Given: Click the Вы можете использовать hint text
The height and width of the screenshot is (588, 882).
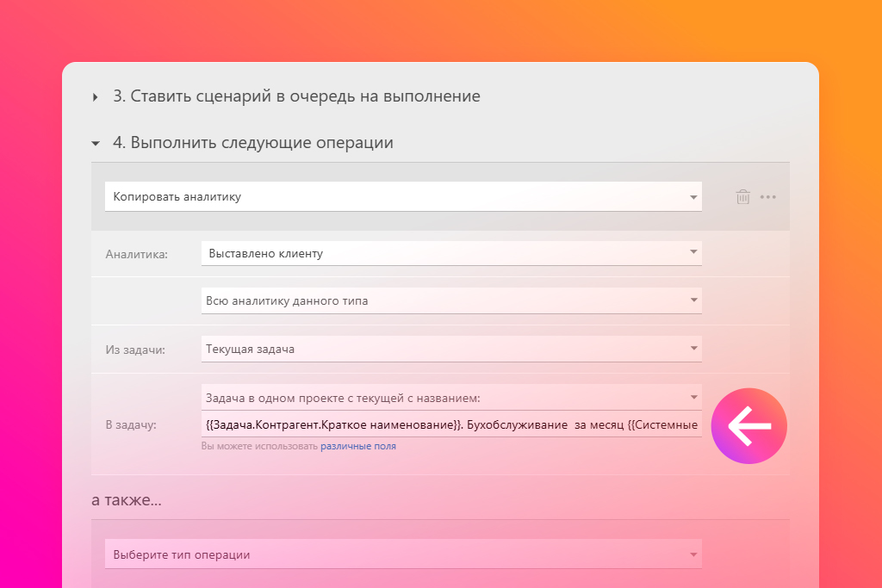Looking at the screenshot, I should tap(259, 447).
